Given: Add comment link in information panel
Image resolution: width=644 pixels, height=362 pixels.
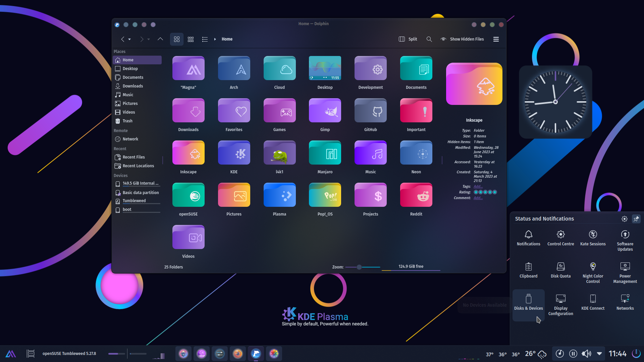Looking at the screenshot, I should 478,198.
